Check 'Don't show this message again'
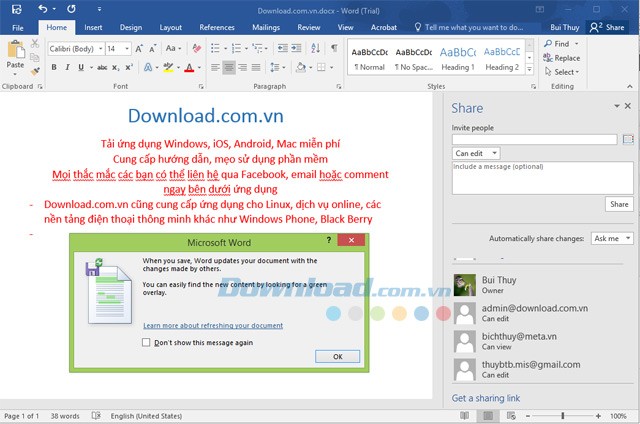 [148, 342]
